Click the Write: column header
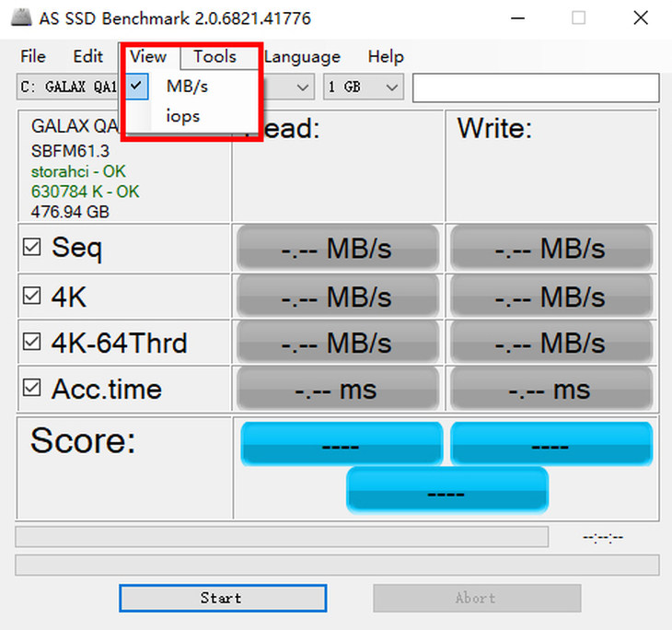Screen dimensions: 672x630 (494, 128)
